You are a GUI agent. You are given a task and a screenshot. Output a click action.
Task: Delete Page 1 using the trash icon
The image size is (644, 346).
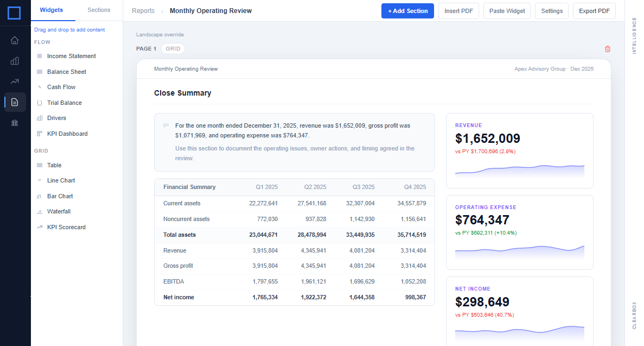click(608, 49)
